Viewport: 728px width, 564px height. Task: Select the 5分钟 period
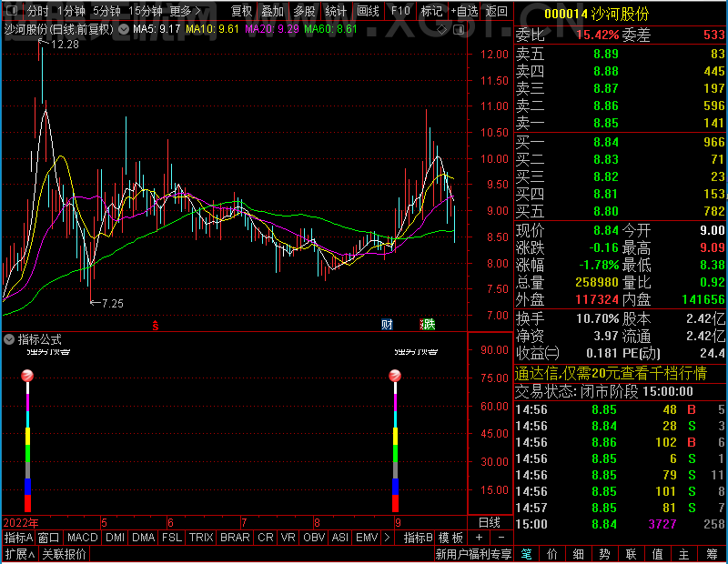coord(106,11)
